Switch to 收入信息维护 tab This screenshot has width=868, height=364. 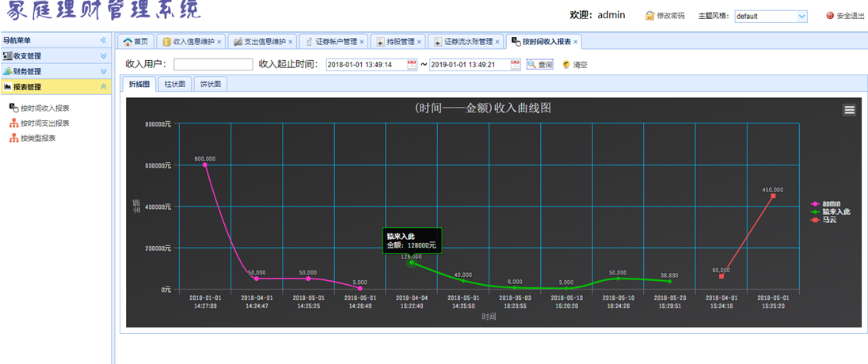tap(189, 41)
